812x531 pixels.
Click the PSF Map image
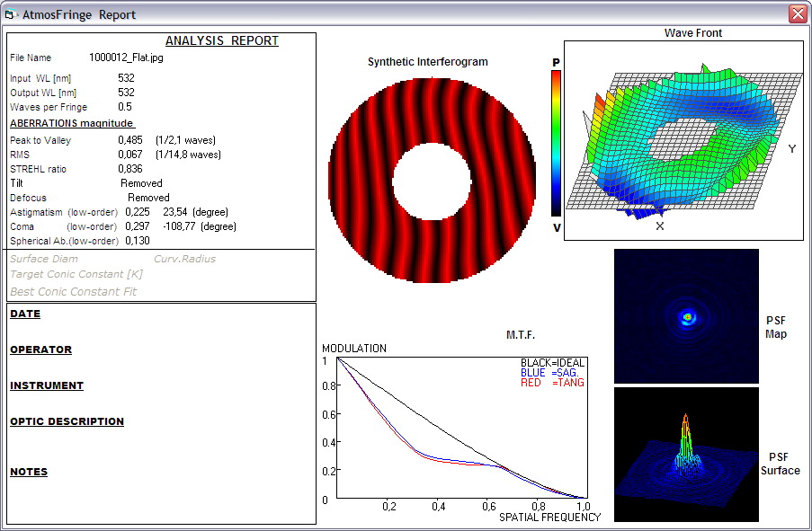tap(686, 316)
